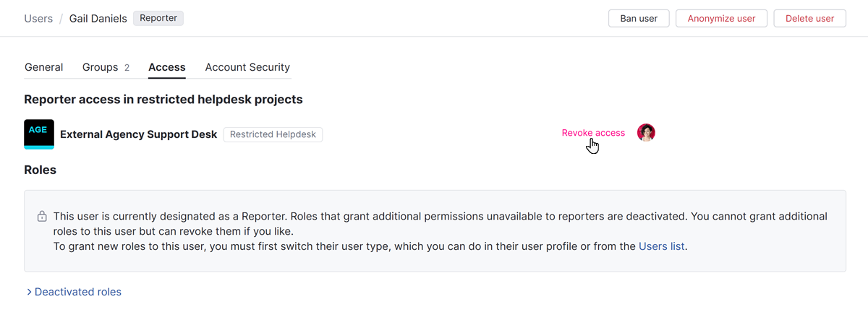Revoke access to the helpdesk project
Viewport: 868px width, 312px height.
coord(593,133)
